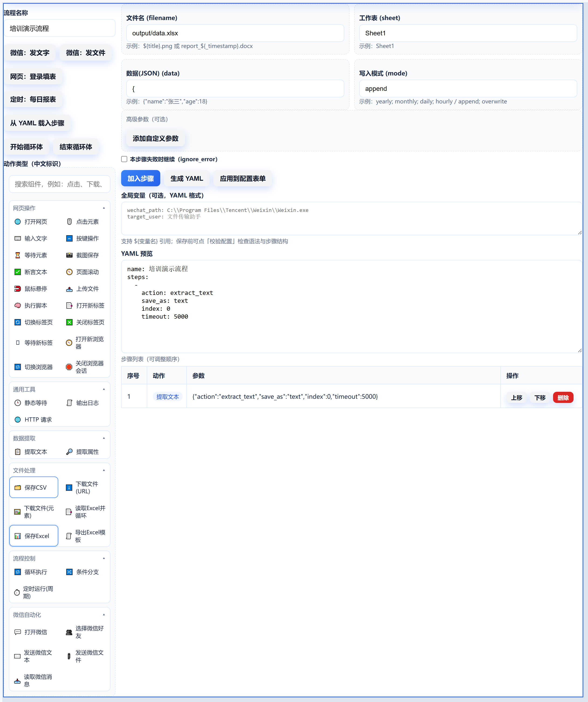Select the 断言文本 green check icon
The height and width of the screenshot is (702, 588).
pyautogui.click(x=18, y=272)
